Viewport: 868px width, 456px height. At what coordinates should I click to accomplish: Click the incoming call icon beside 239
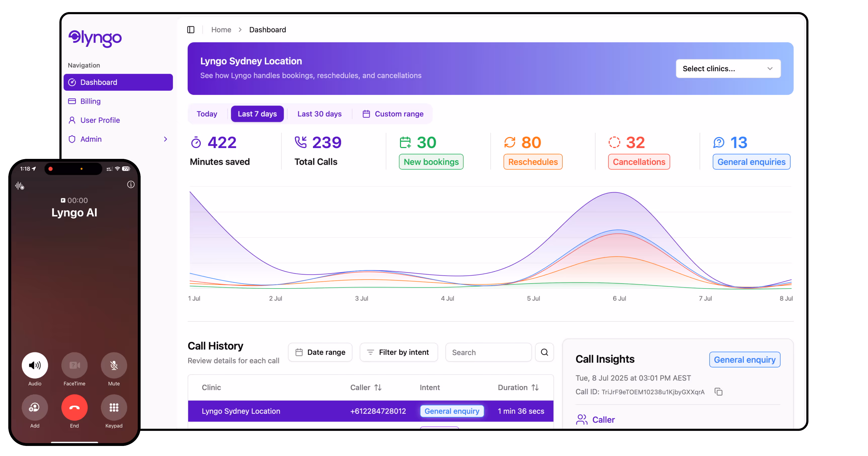pyautogui.click(x=301, y=142)
